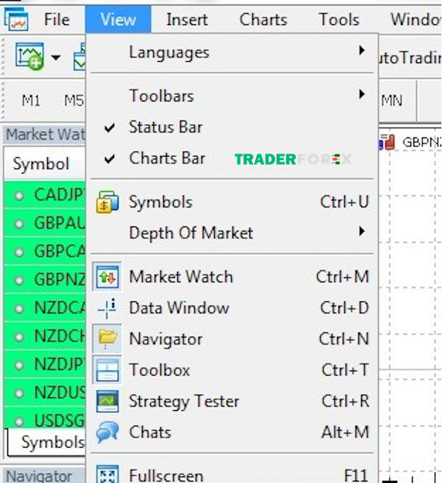
Task: Click the Chats speech bubble icon
Action: (107, 432)
